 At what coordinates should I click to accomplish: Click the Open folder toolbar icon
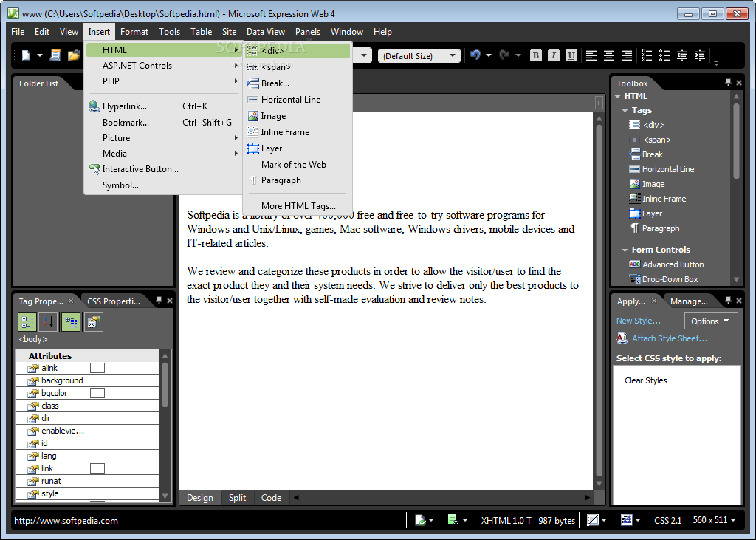tap(73, 55)
